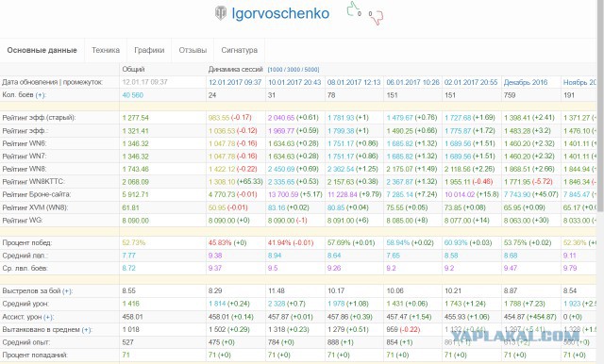Click the Рейтинг WG overall value 8 090.00
604x364 pixels.
pyautogui.click(x=136, y=221)
